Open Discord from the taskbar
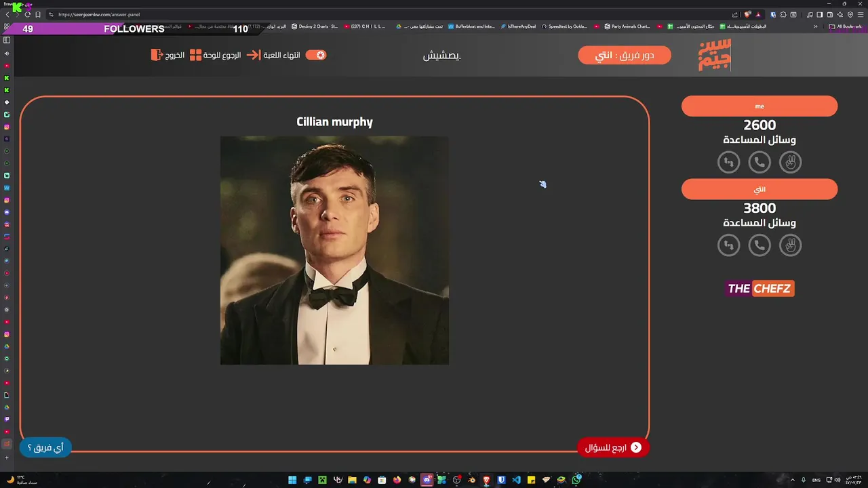This screenshot has height=488, width=868. pyautogui.click(x=427, y=480)
